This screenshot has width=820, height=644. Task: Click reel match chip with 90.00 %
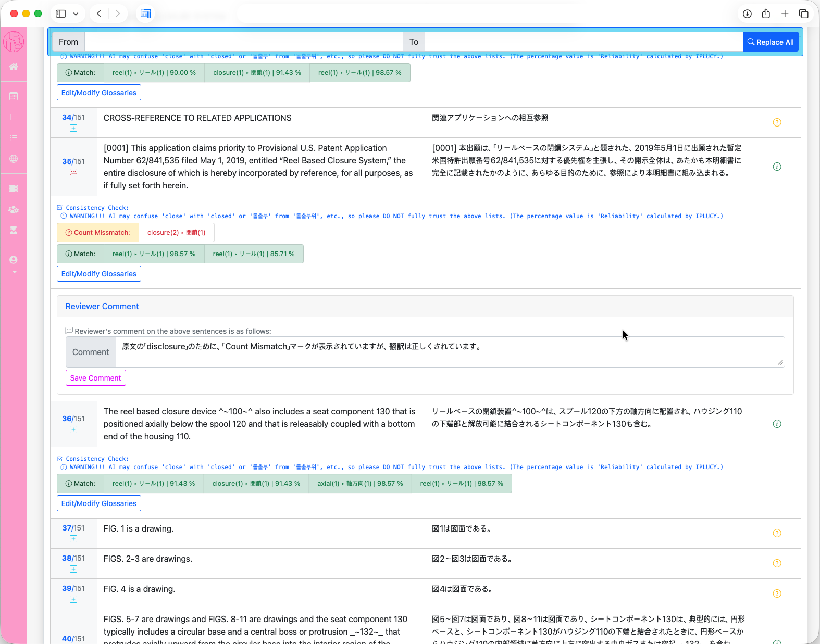point(154,73)
